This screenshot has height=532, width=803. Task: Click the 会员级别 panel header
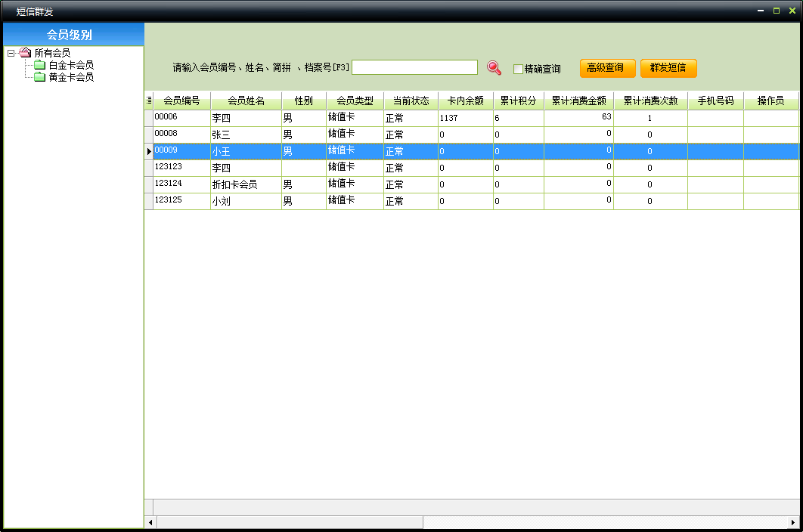point(74,34)
